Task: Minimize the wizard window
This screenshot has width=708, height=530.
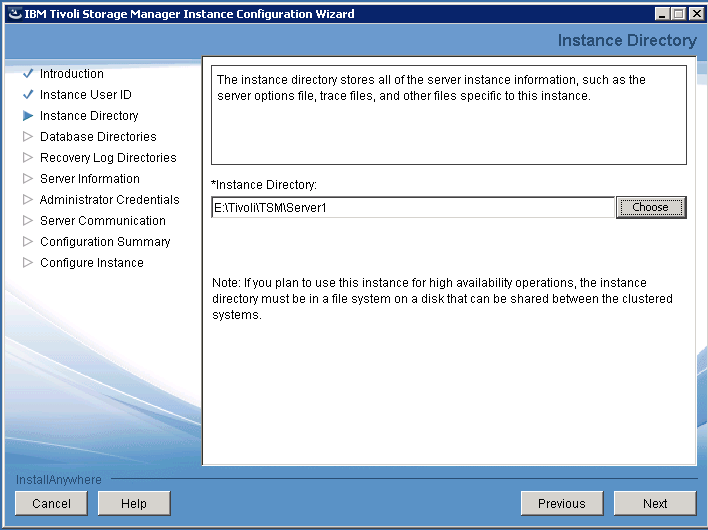Action: pos(662,14)
